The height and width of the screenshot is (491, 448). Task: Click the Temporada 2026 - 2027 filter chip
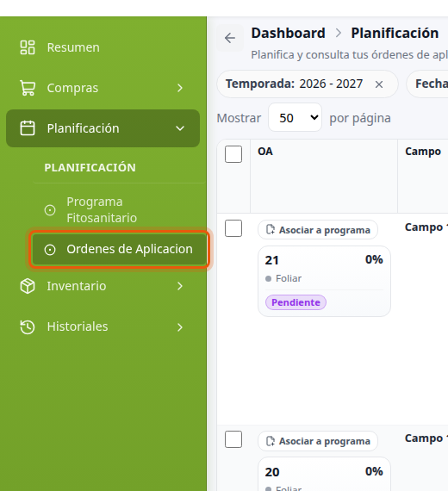(308, 84)
